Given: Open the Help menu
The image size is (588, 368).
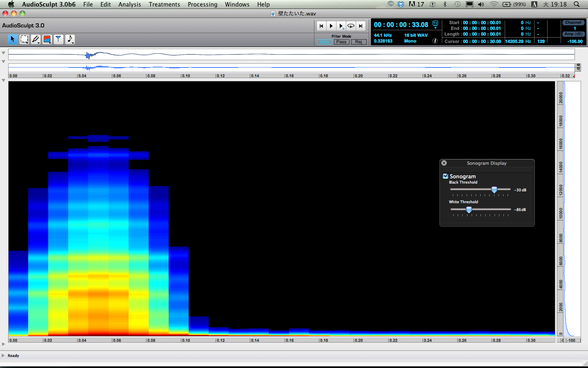Looking at the screenshot, I should (x=263, y=4).
